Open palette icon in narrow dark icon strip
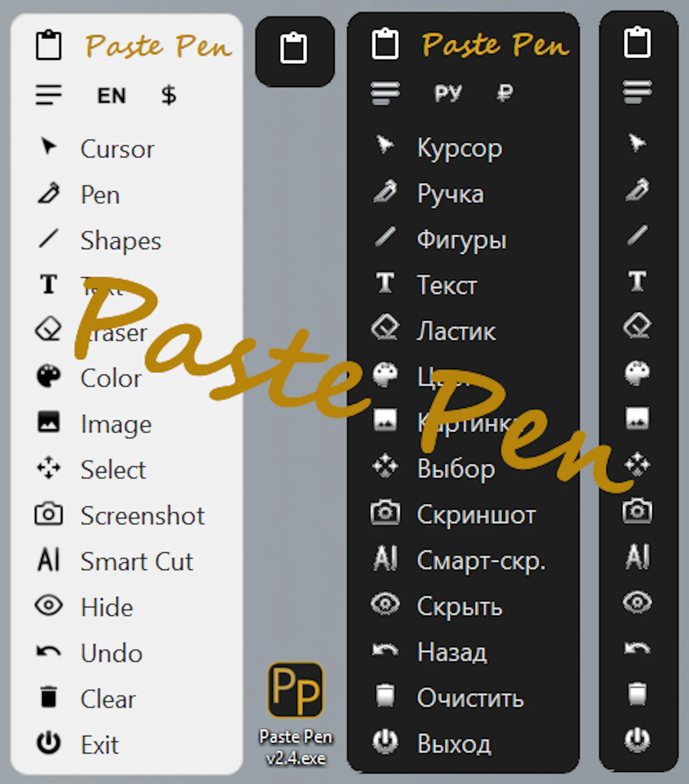This screenshot has height=784, width=689. [x=637, y=373]
